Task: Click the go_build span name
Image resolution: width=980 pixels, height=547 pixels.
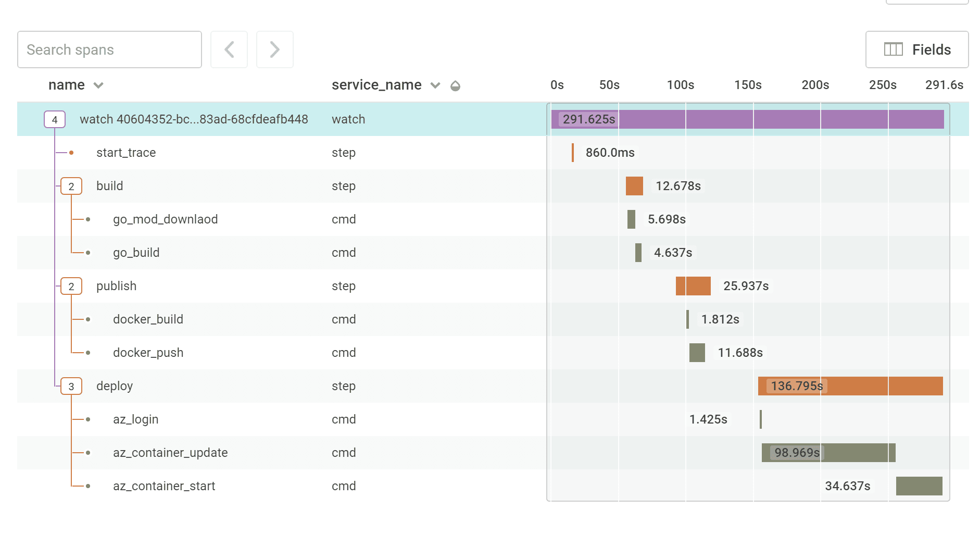Action: click(x=136, y=253)
